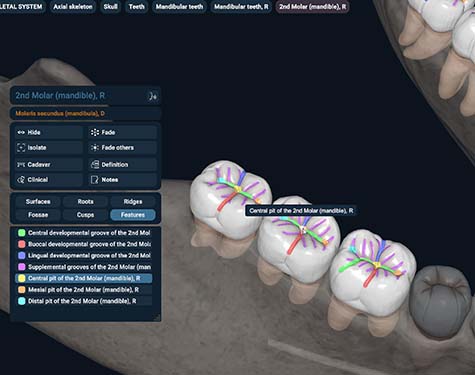This screenshot has height=375, width=475.
Task: Click the Fade others icon
Action: pyautogui.click(x=95, y=148)
